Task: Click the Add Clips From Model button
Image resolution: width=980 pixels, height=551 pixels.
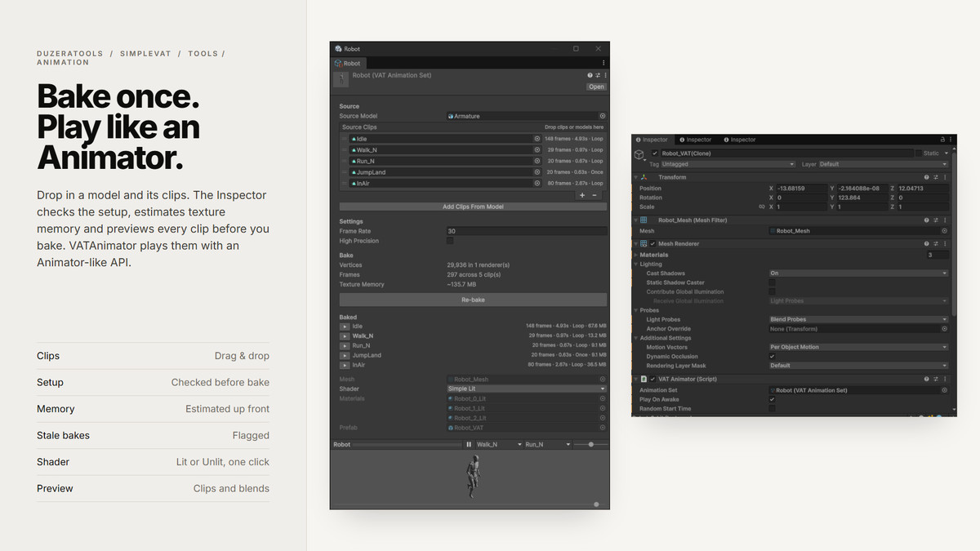Action: pyautogui.click(x=473, y=207)
